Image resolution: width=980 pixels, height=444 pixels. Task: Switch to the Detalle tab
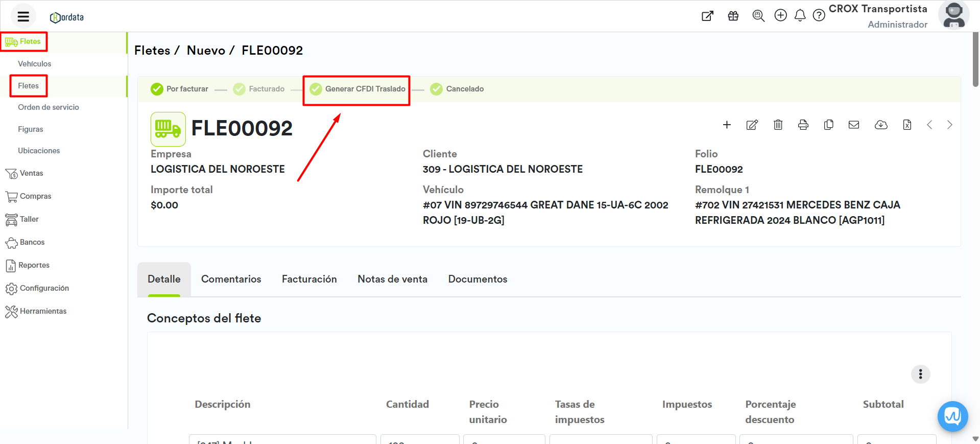(x=164, y=279)
